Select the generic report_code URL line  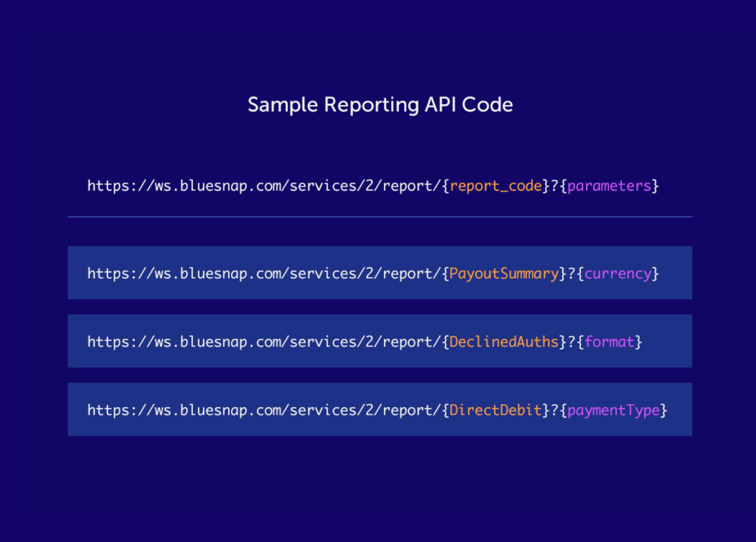click(373, 186)
